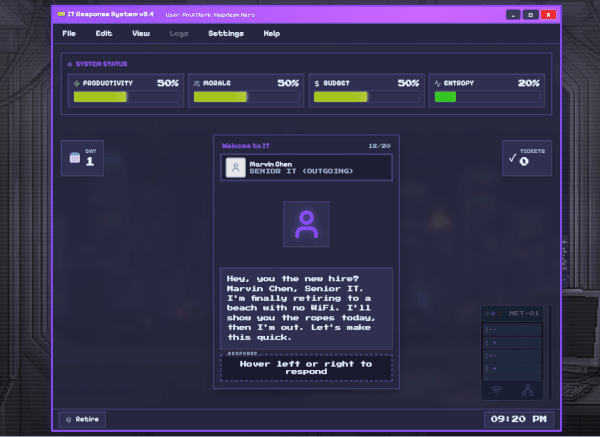Click the 09:20 PM clock display
Viewport: 600px width, 437px height.
point(517,418)
